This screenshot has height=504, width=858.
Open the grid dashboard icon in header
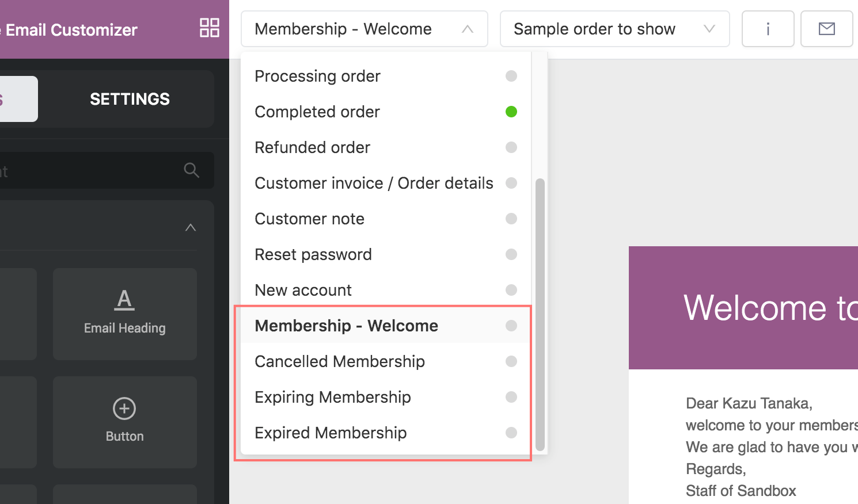[209, 28]
